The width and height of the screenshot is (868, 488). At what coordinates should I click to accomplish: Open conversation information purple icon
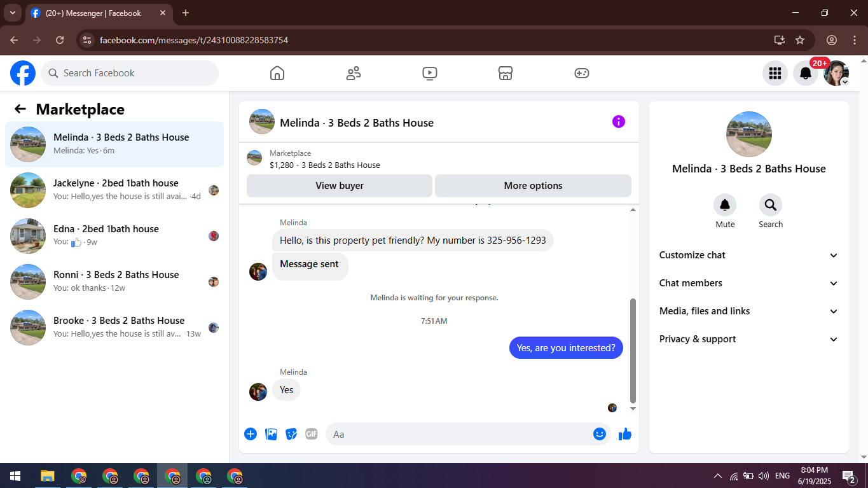click(619, 122)
